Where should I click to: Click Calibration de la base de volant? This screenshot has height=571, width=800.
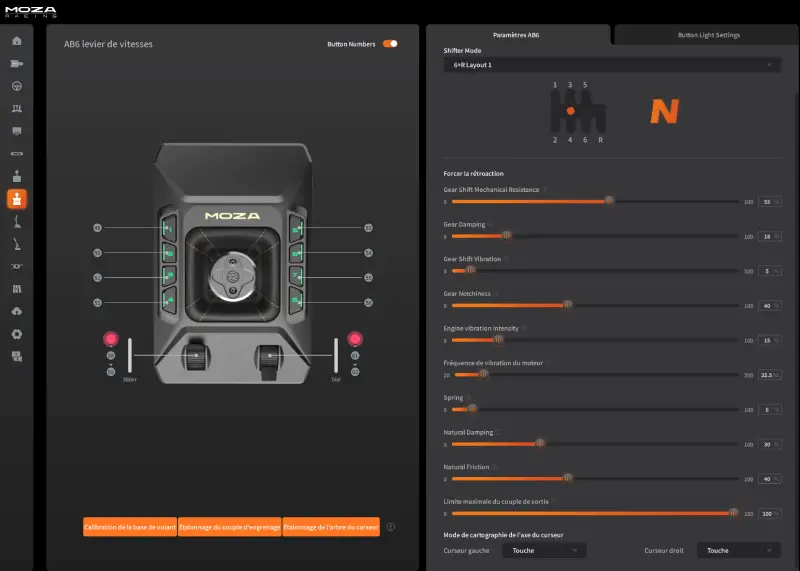(x=130, y=527)
